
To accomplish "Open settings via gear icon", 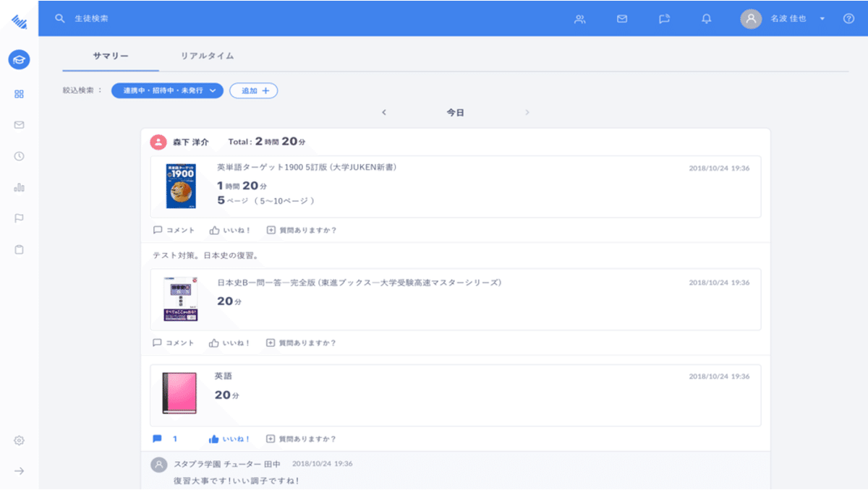I will [x=18, y=439].
